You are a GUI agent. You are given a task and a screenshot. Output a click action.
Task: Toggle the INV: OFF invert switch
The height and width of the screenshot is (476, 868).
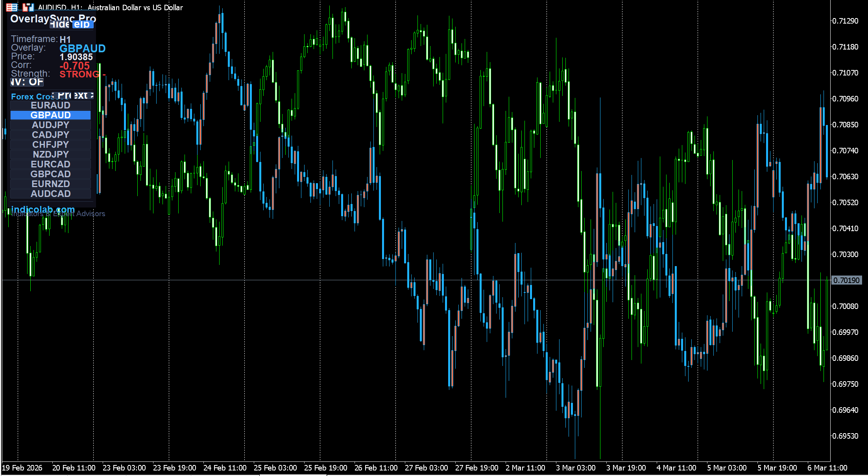pyautogui.click(x=27, y=82)
